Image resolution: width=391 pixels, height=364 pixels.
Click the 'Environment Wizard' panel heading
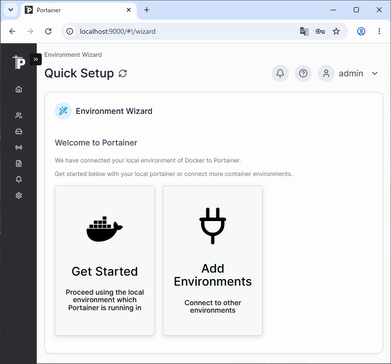tap(114, 111)
